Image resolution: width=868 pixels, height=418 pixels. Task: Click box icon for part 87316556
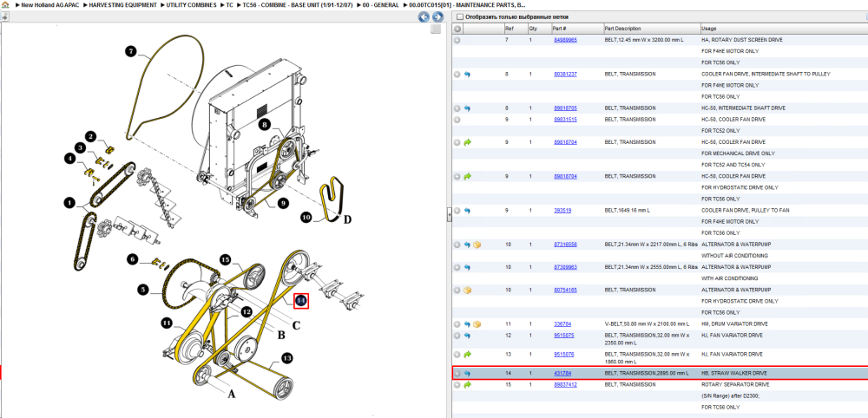(477, 245)
